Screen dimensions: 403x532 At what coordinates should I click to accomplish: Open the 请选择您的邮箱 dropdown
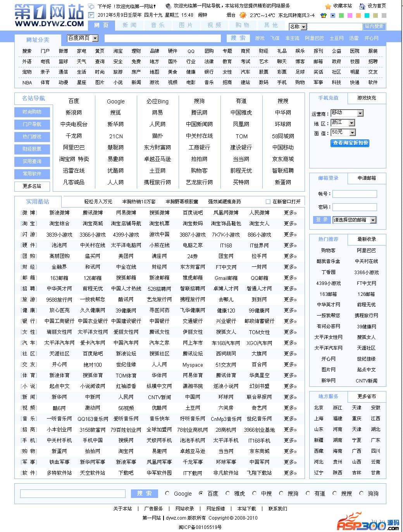(x=355, y=220)
